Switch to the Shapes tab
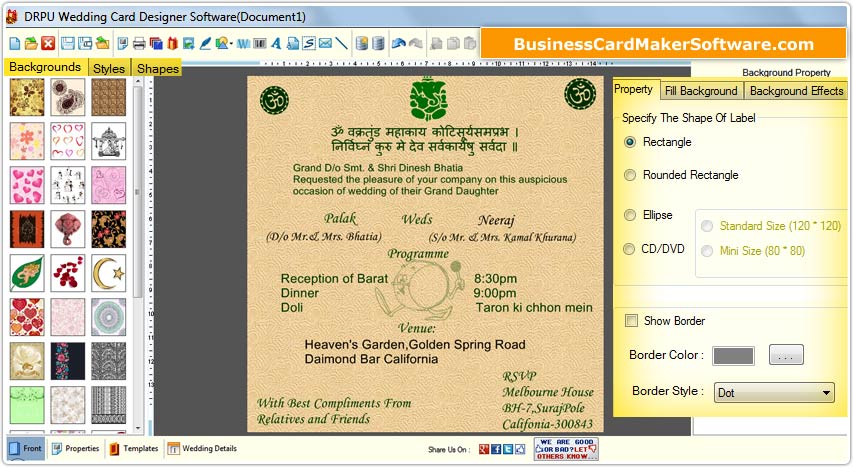The image size is (853, 467). tap(158, 68)
